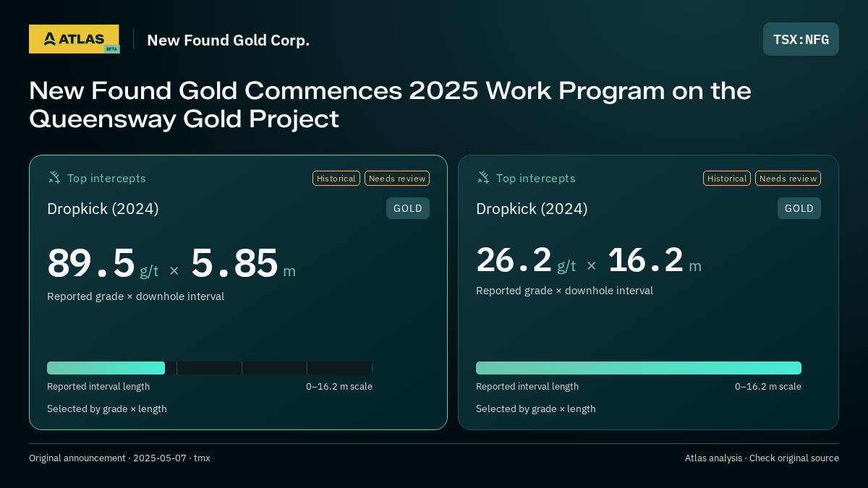Click Needs review tag on the 89.5 g/t card
Image resolution: width=868 pixels, height=488 pixels.
397,178
